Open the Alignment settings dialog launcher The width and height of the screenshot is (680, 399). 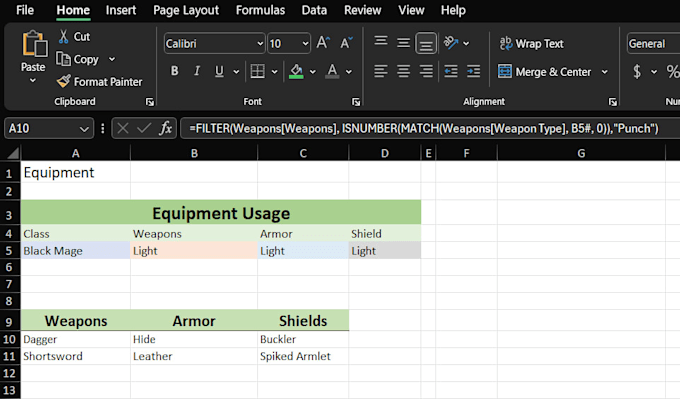point(612,102)
